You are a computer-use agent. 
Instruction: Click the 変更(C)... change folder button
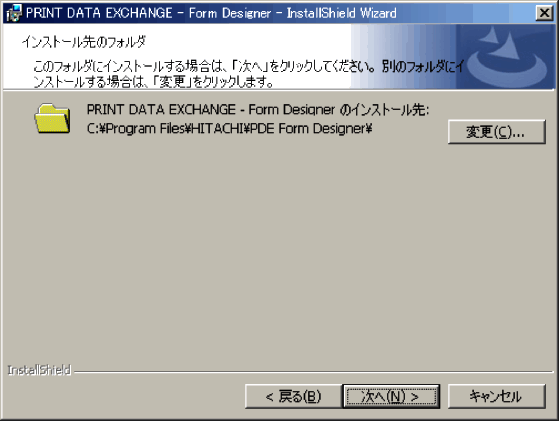coord(497,132)
